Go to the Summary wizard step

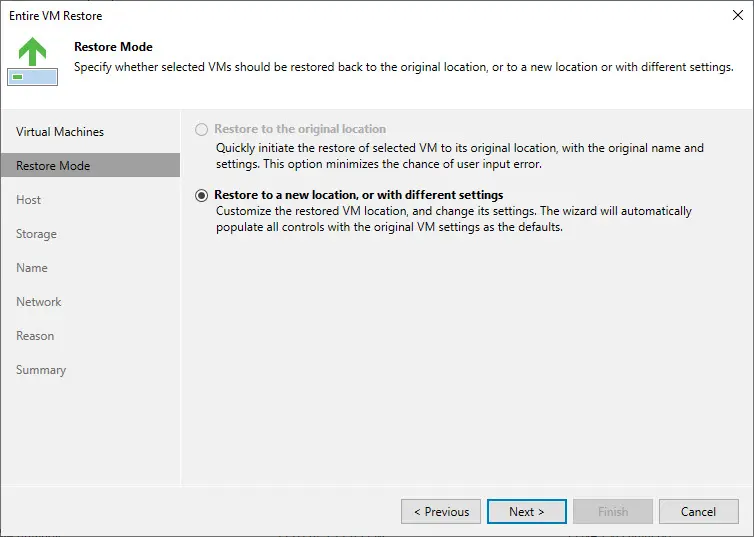[x=41, y=370]
